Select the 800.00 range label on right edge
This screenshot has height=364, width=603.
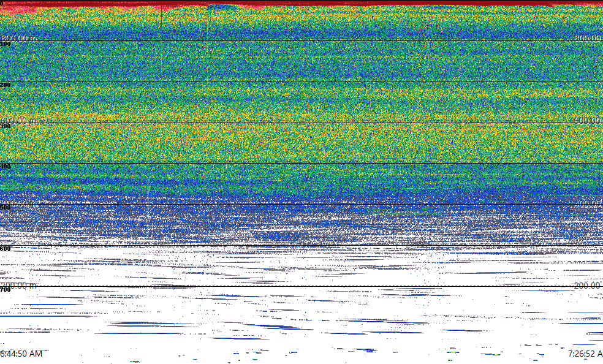588,37
